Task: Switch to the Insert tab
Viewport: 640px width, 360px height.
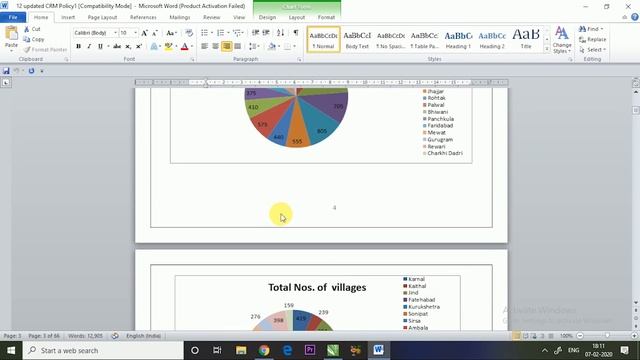Action: coord(68,17)
